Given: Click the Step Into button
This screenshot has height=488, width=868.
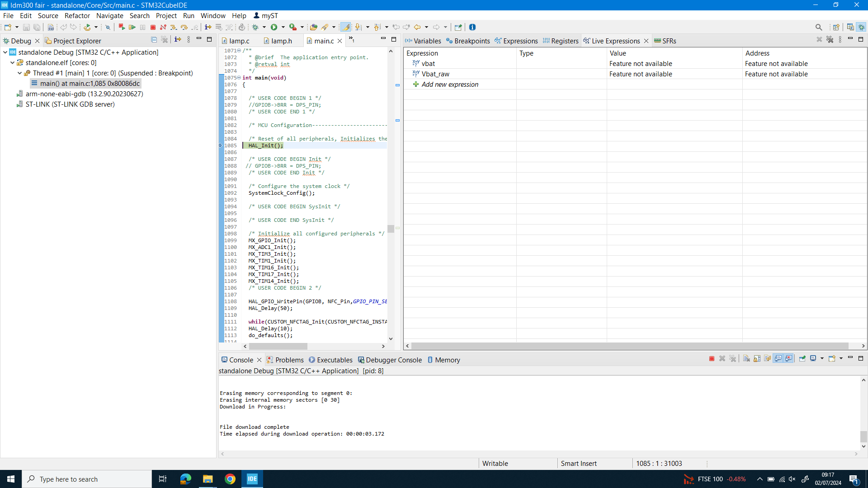Looking at the screenshot, I should coord(174,28).
